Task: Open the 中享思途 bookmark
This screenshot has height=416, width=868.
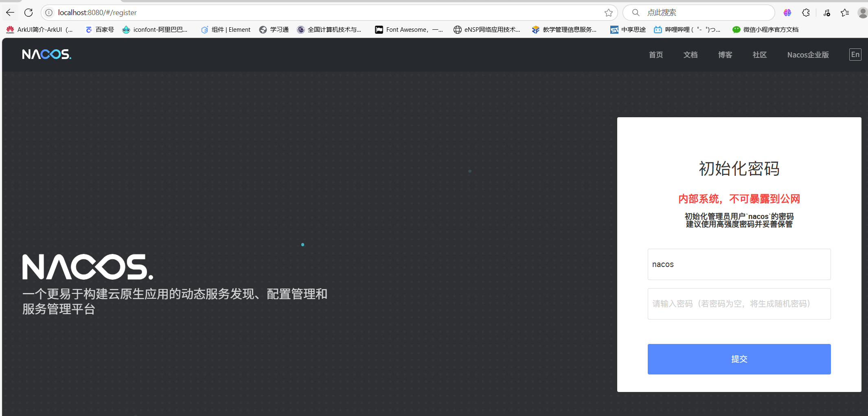Action: [628, 29]
